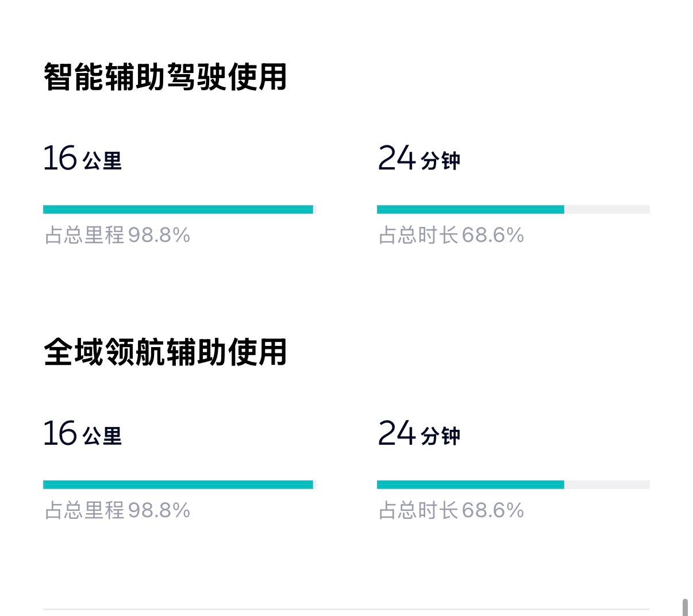Viewport: 693px width, 616px height.
Task: Click 占总时长 68.6% label in 全域领航 section
Action: click(x=451, y=510)
